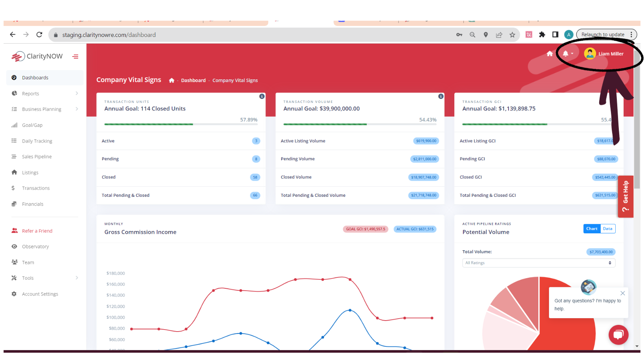Click the Tools wrench icon

[14, 278]
